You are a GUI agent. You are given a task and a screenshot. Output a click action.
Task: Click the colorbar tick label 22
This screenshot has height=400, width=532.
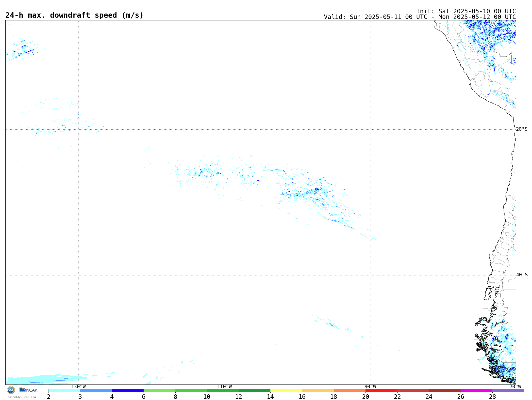click(397, 397)
